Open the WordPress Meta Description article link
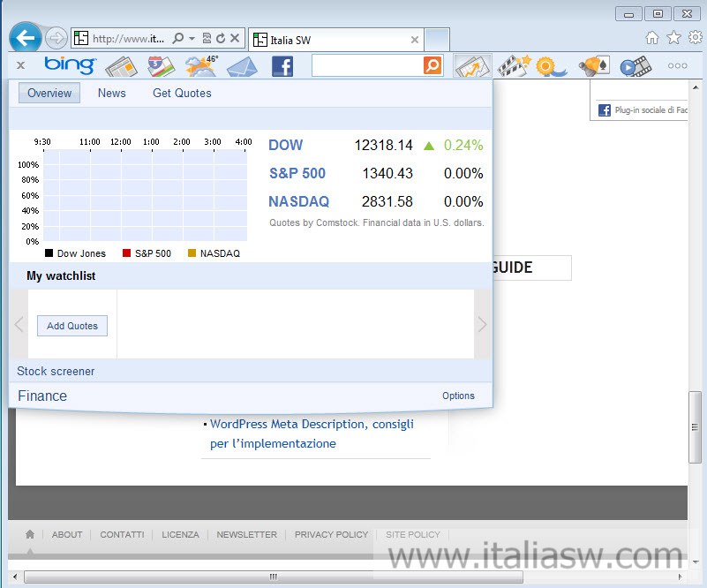 click(x=312, y=433)
